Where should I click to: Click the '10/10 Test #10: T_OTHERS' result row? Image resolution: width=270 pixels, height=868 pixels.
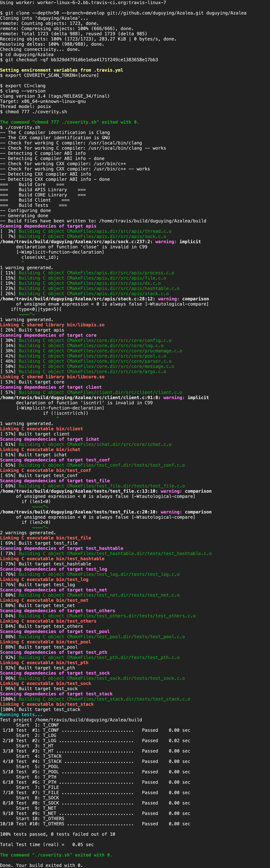click(95, 824)
